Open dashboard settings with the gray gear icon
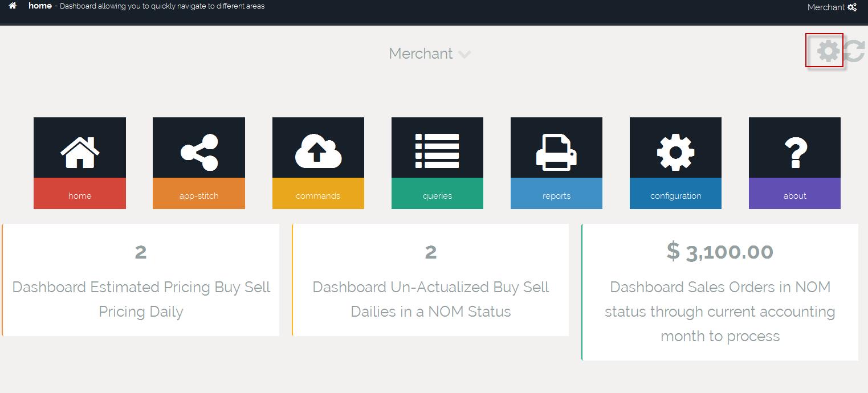The height and width of the screenshot is (393, 868). click(x=828, y=51)
